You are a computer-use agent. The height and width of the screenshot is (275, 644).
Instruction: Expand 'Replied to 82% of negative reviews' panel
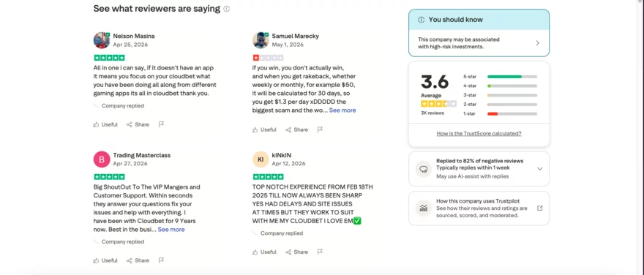tap(539, 169)
